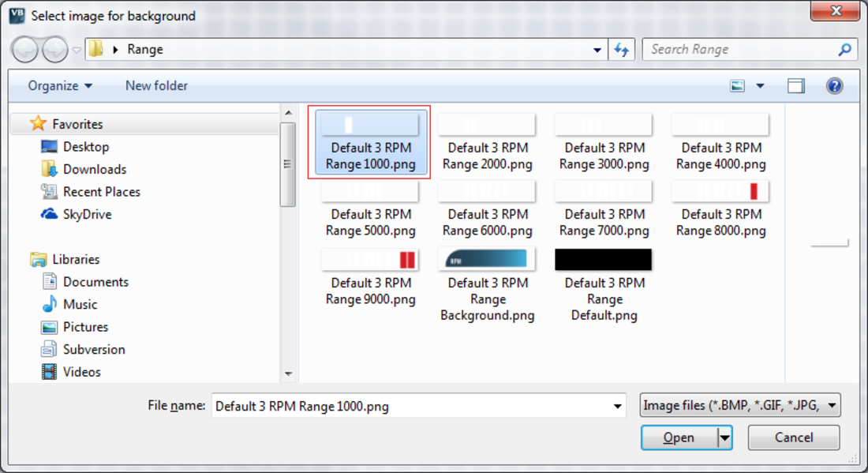Click the Range breadcrumb in address bar

point(145,49)
